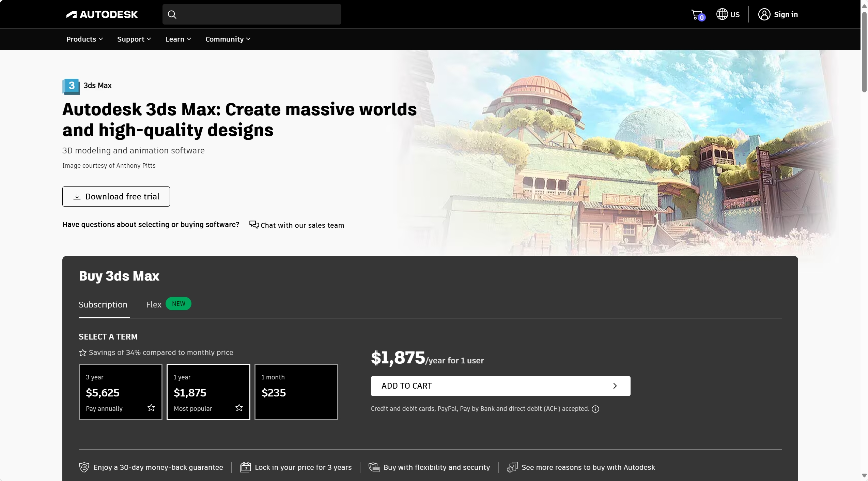
Task: Click the scrollbar down arrow
Action: (864, 475)
